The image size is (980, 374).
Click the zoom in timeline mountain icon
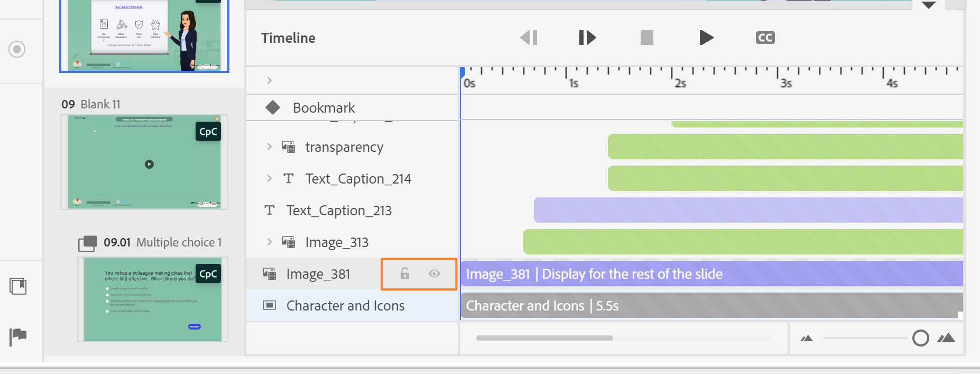point(946,338)
